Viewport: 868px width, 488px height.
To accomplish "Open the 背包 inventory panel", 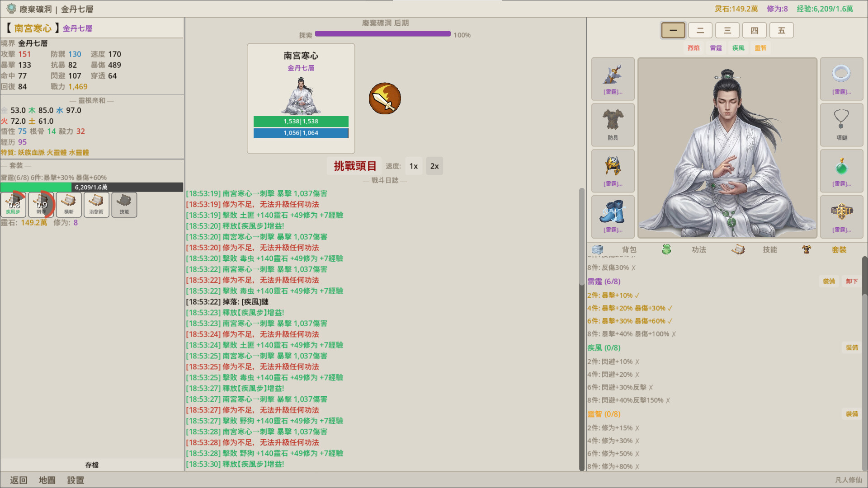I will click(x=629, y=249).
